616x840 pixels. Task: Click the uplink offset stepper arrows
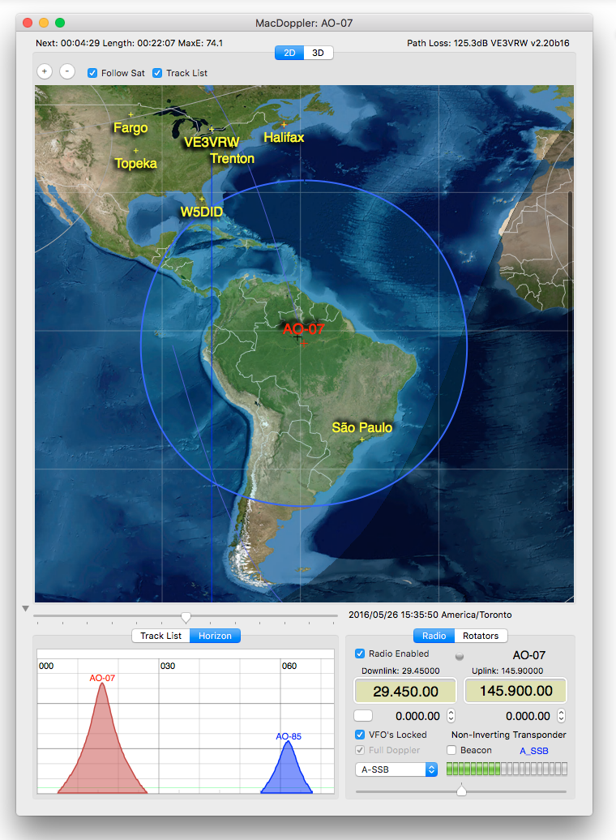point(561,716)
